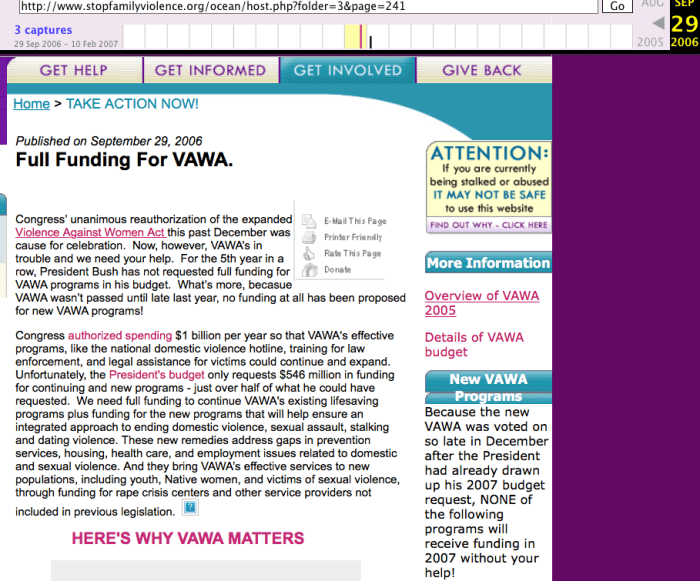Click the 3 captures link

[x=43, y=30]
